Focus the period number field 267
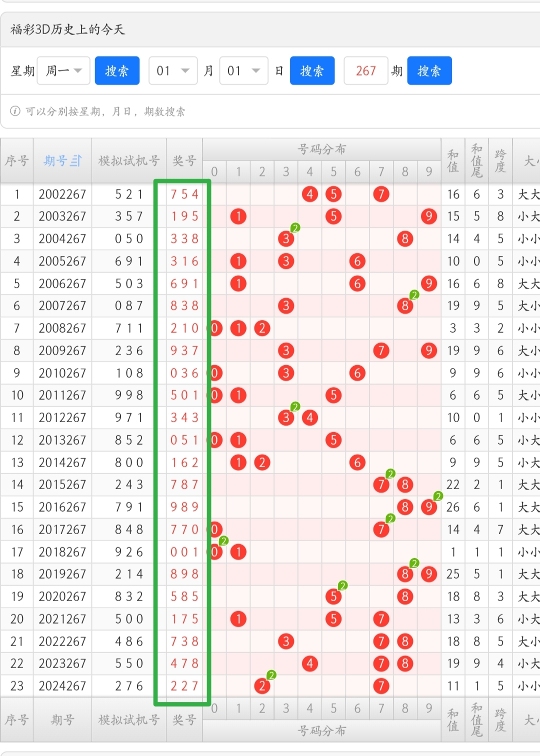The height and width of the screenshot is (756, 540). 366,70
